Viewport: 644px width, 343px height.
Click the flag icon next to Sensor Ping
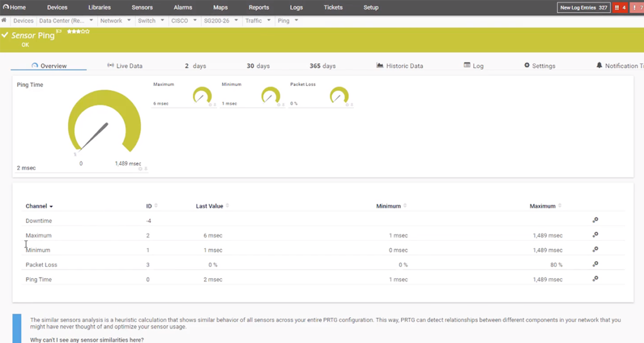(59, 31)
